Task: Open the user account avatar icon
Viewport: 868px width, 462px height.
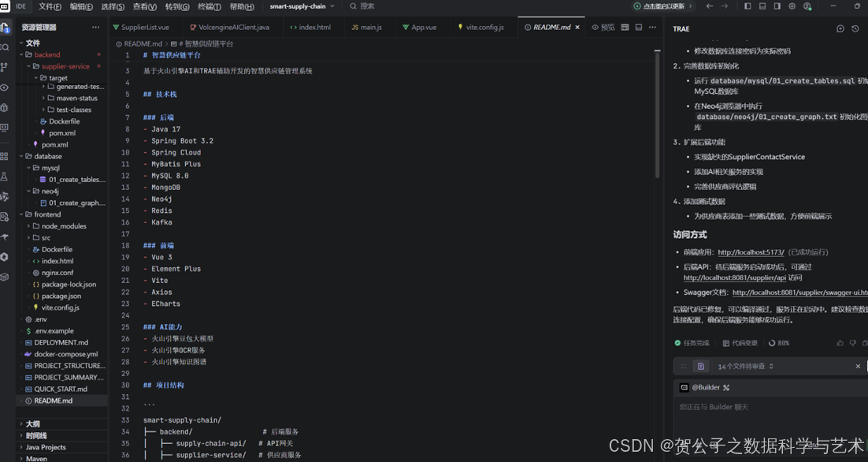Action: pos(807,6)
